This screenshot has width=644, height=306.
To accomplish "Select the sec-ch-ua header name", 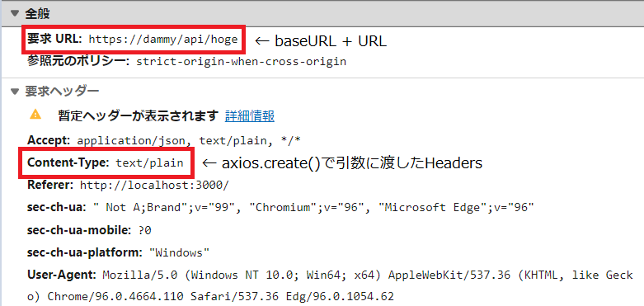I will (x=57, y=207).
